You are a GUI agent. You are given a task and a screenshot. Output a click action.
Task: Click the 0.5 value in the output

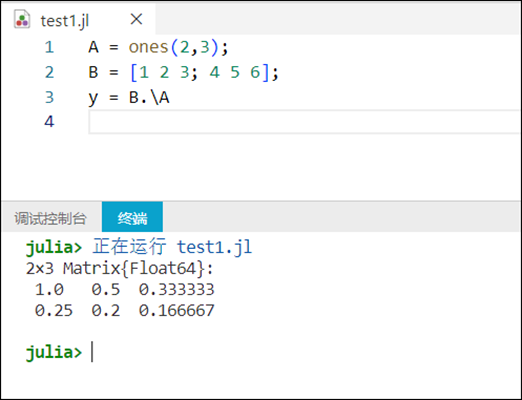click(106, 289)
